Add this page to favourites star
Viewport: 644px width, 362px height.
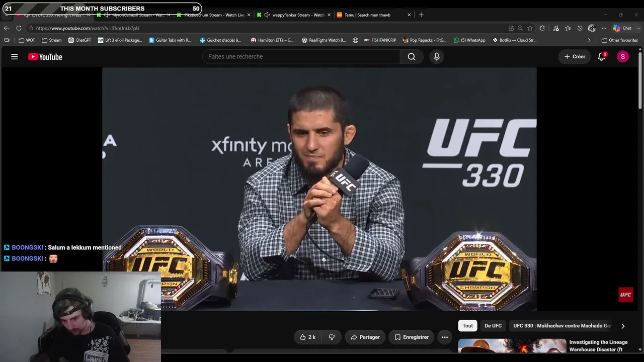(x=530, y=28)
